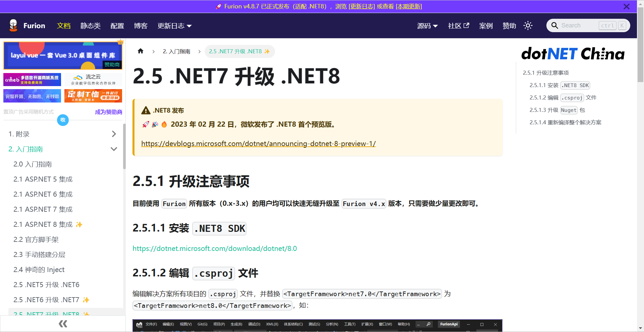
Task: Open 2.1 ASP.NET 7 集成 in the sidebar
Action: tap(43, 209)
